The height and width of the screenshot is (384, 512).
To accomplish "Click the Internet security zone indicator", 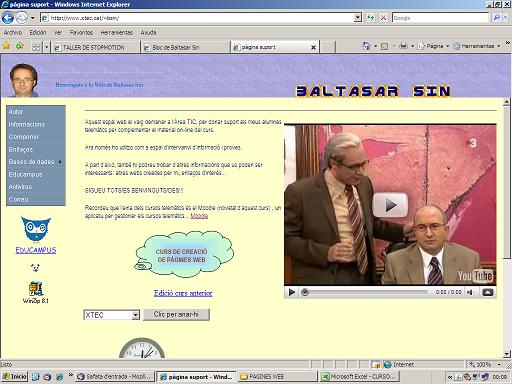I will pyautogui.click(x=399, y=365).
